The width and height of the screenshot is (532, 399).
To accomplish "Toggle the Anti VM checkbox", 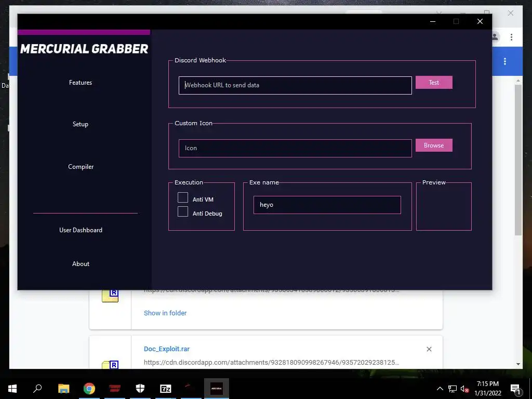I will [183, 197].
